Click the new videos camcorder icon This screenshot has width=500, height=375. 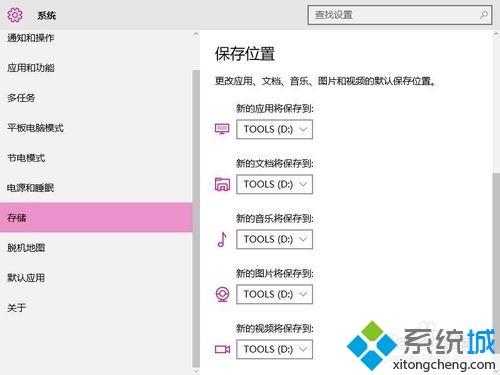coord(222,349)
